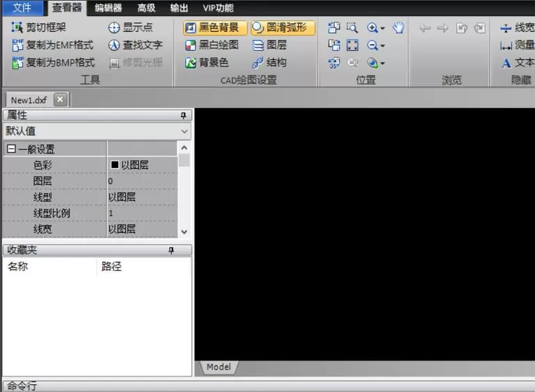This screenshot has width=535, height=392.
Task: Click the 背景色 background color button
Action: click(207, 63)
